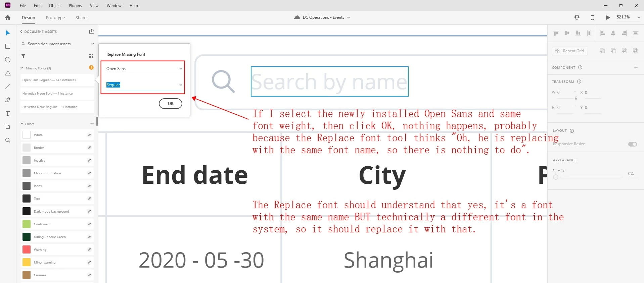
Task: Select the Rectangle tool
Action: click(x=8, y=46)
